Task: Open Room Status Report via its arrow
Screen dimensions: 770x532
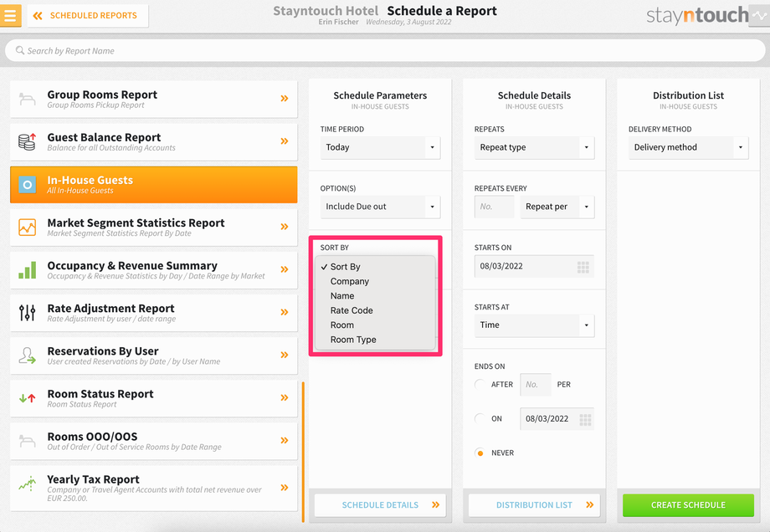Action: [285, 397]
